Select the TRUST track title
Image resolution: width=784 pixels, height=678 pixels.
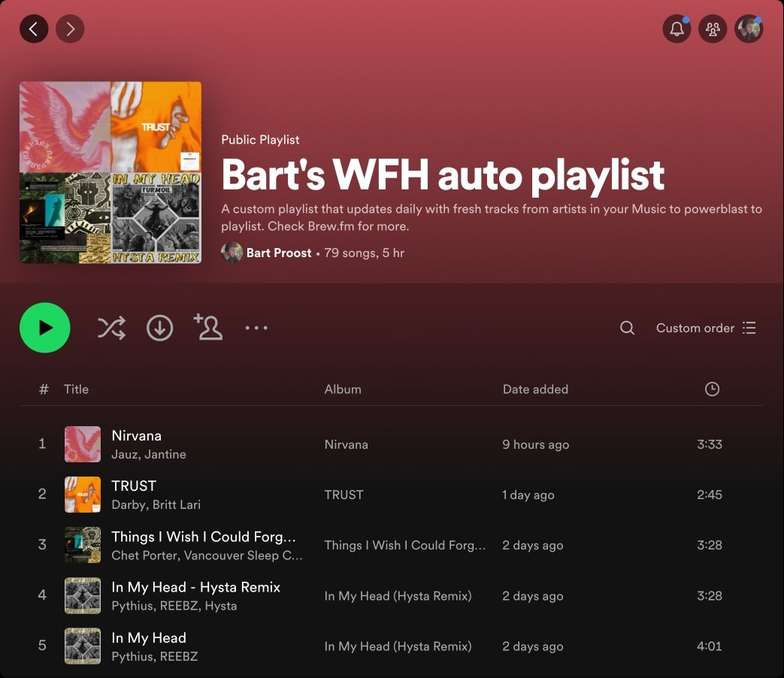pyautogui.click(x=134, y=486)
